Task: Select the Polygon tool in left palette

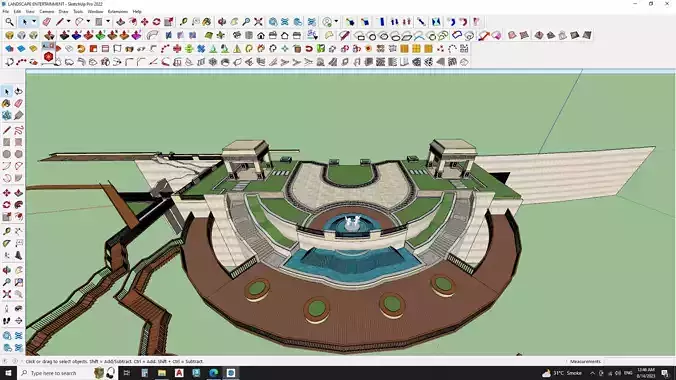Action: point(19,154)
